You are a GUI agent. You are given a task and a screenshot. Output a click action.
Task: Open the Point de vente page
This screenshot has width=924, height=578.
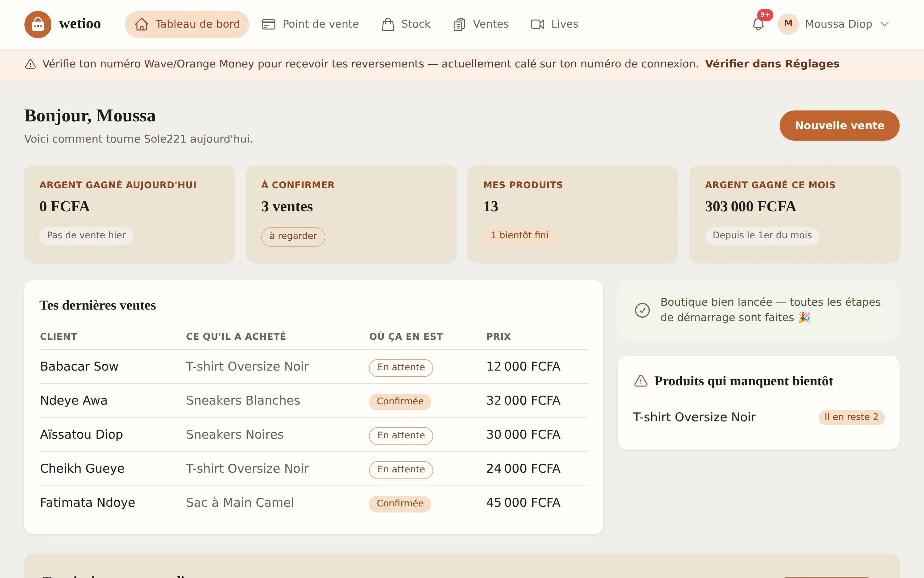[311, 24]
